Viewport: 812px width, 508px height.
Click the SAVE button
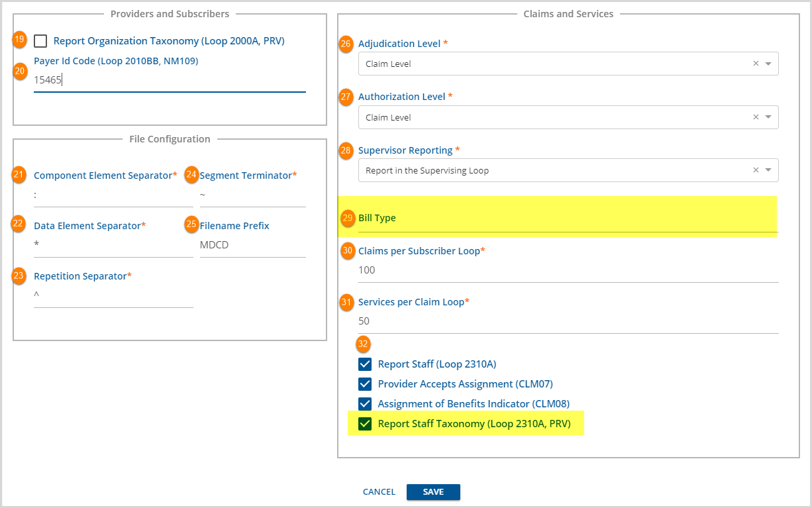click(x=433, y=491)
